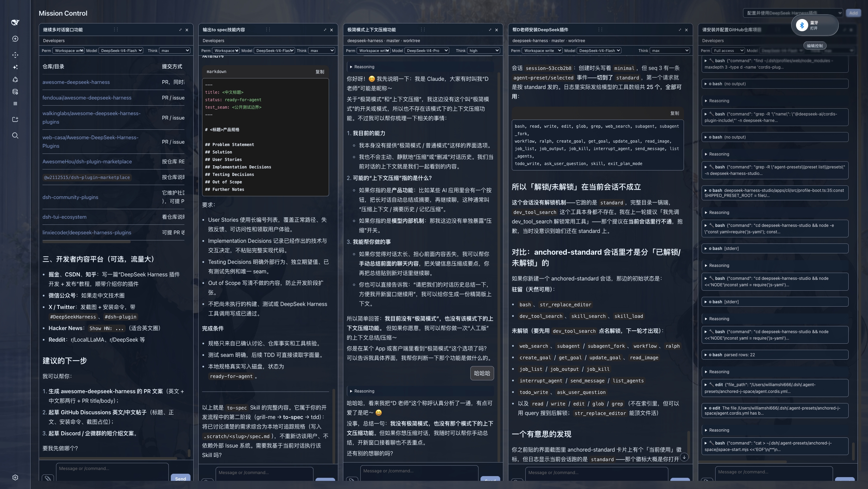The image size is (868, 489).
Task: Click message input in 帮D老师安装DeepSeek插件 panel
Action: [x=596, y=474]
